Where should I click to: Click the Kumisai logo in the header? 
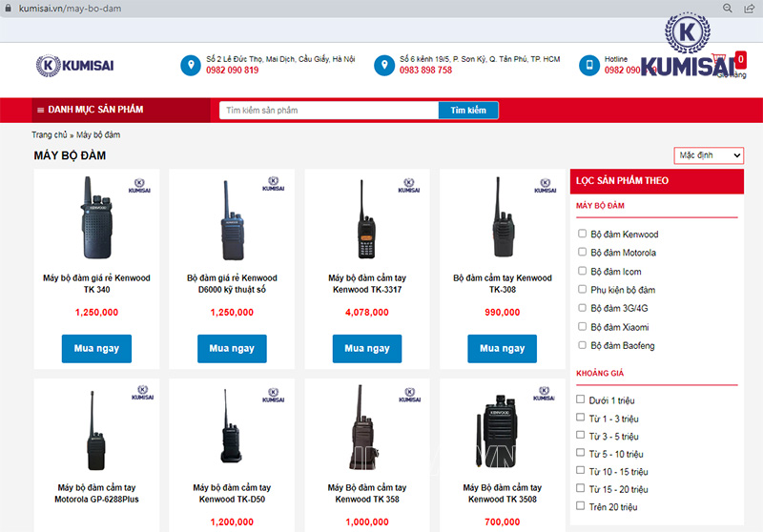pos(75,65)
